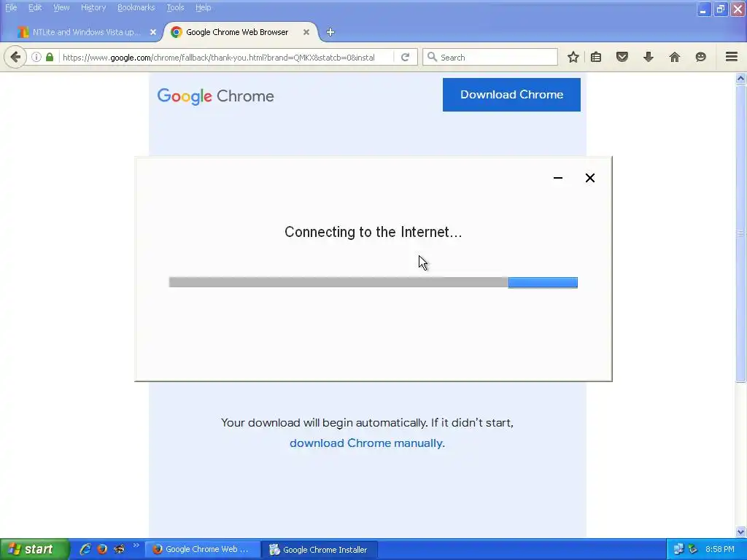Viewport: 747px width, 560px height.
Task: Click download Chrome manually link
Action: pos(367,443)
